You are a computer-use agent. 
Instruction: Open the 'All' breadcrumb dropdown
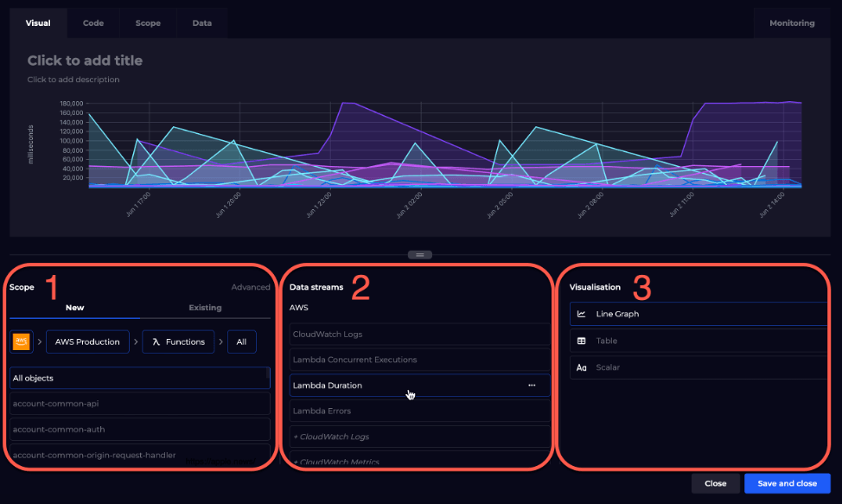[x=242, y=341]
